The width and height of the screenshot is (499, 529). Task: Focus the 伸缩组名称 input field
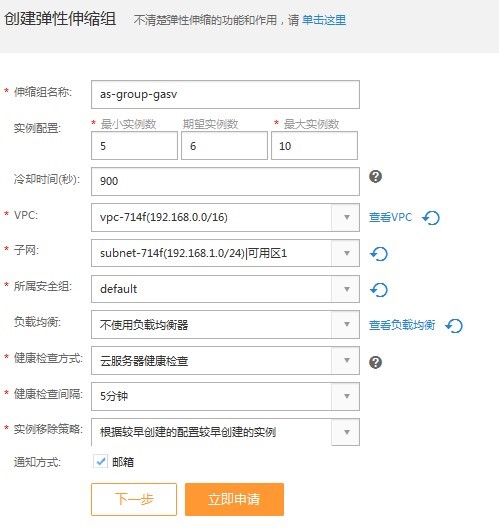225,94
